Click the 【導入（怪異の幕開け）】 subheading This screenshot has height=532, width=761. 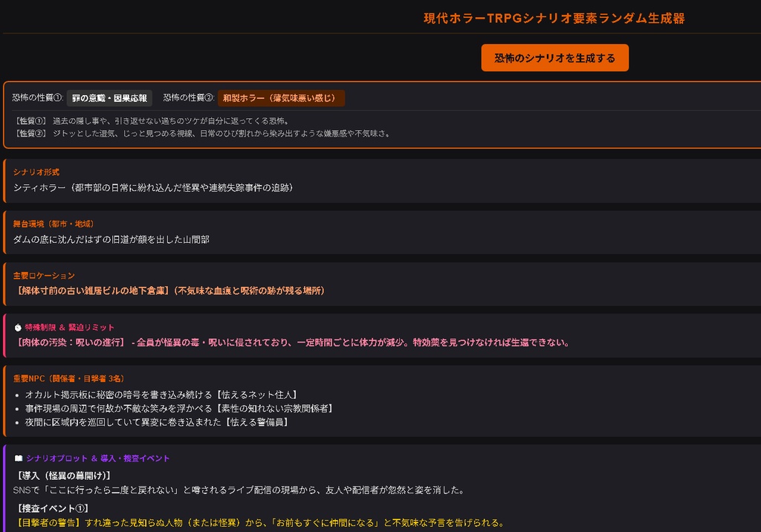coord(63,476)
